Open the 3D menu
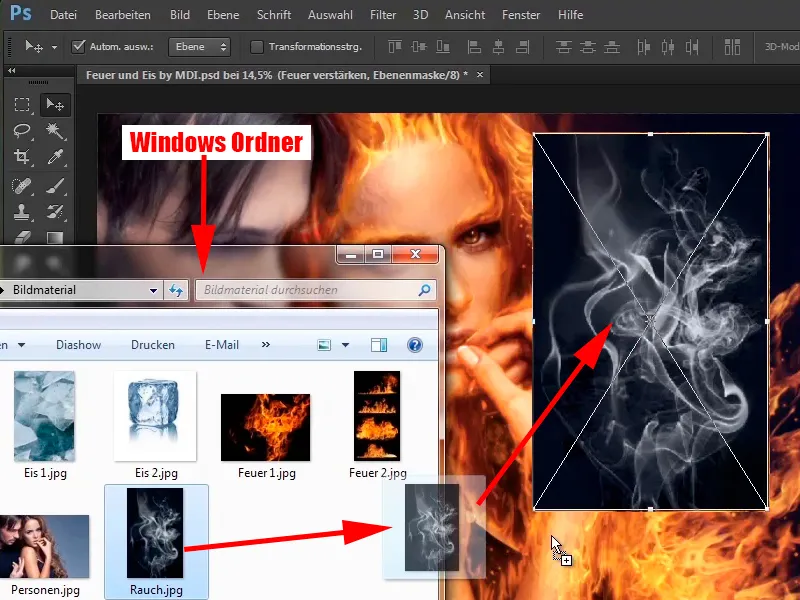Image resolution: width=800 pixels, height=600 pixels. [x=420, y=15]
